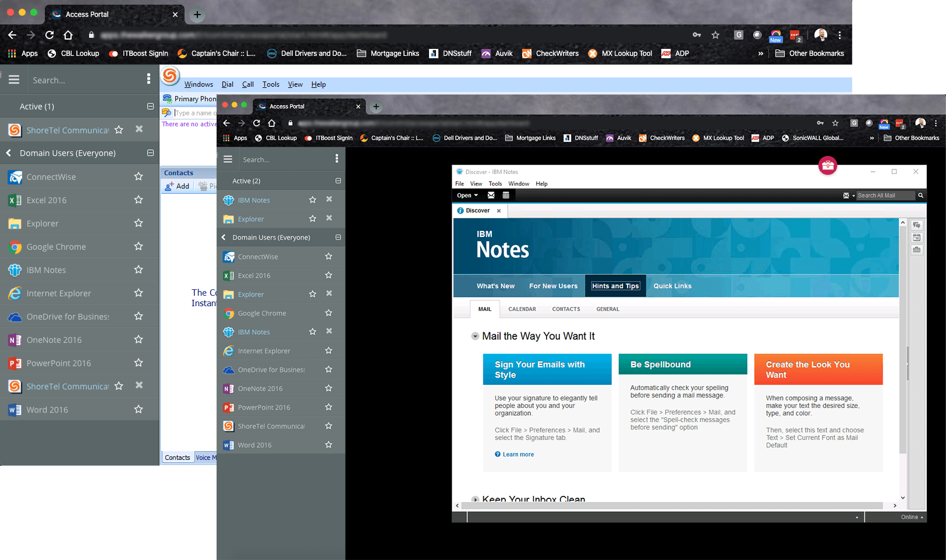Open the Quick Links section

click(672, 286)
